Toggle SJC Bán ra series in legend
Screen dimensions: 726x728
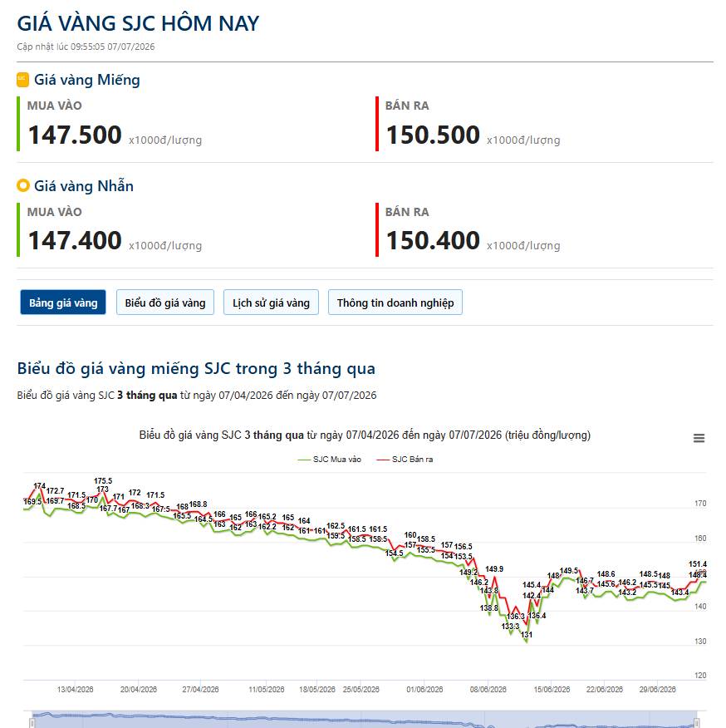coord(405,460)
